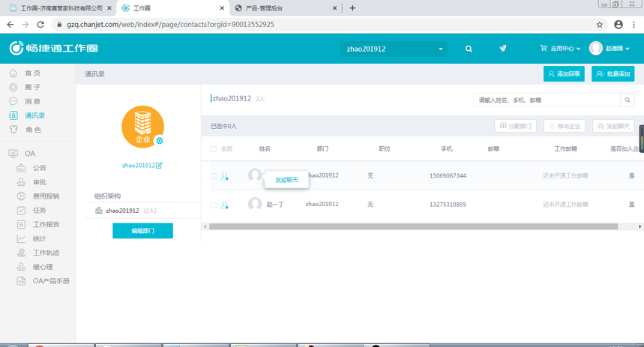Reload the page
Screen dimensions: 644x347
[x=40, y=25]
